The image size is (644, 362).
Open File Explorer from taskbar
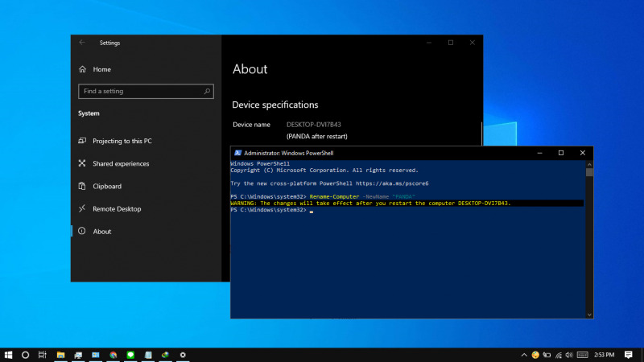[60, 355]
